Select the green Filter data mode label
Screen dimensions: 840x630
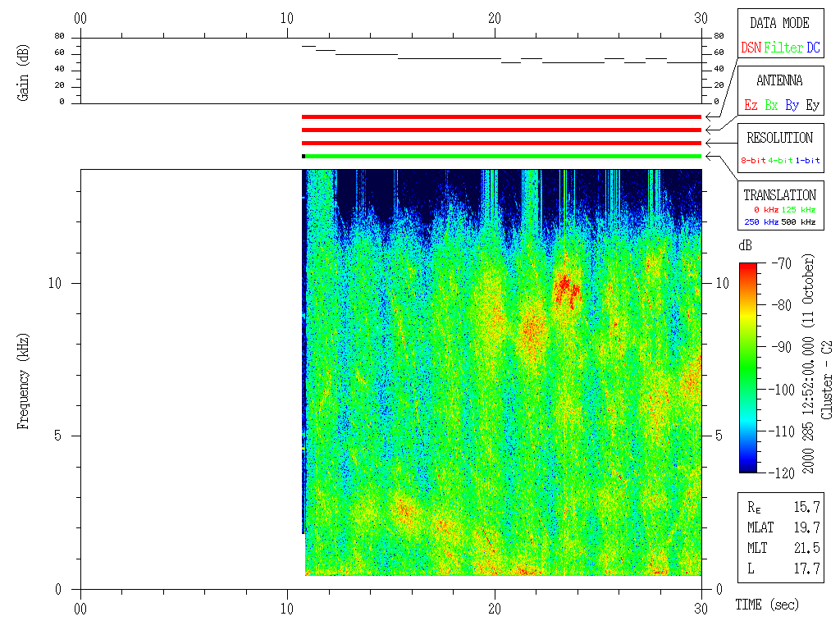point(783,48)
